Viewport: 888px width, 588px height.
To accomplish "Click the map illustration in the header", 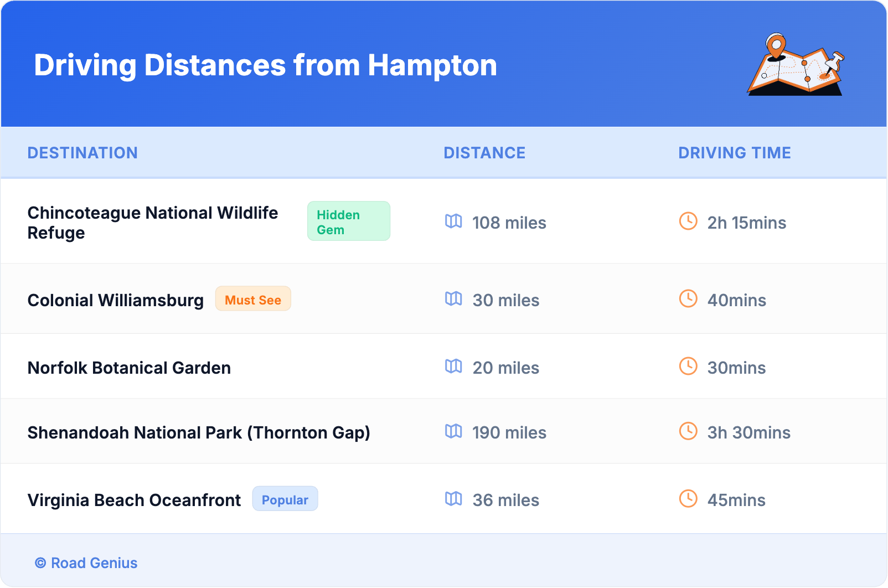I will point(796,65).
